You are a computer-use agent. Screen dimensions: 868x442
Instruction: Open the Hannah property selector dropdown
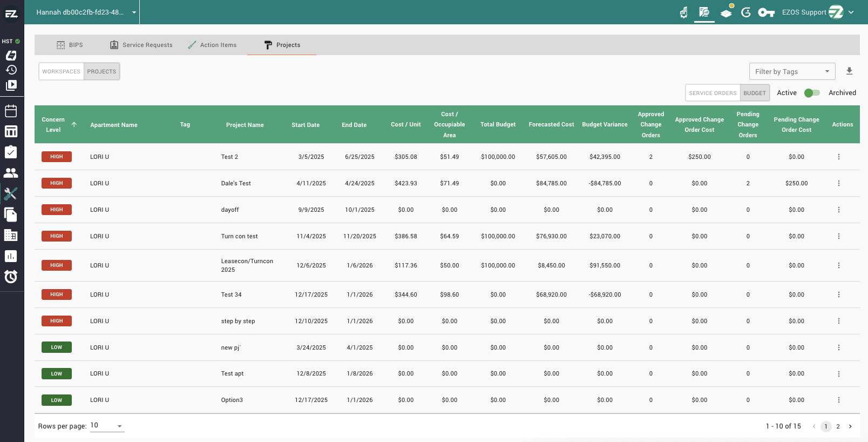pyautogui.click(x=86, y=12)
